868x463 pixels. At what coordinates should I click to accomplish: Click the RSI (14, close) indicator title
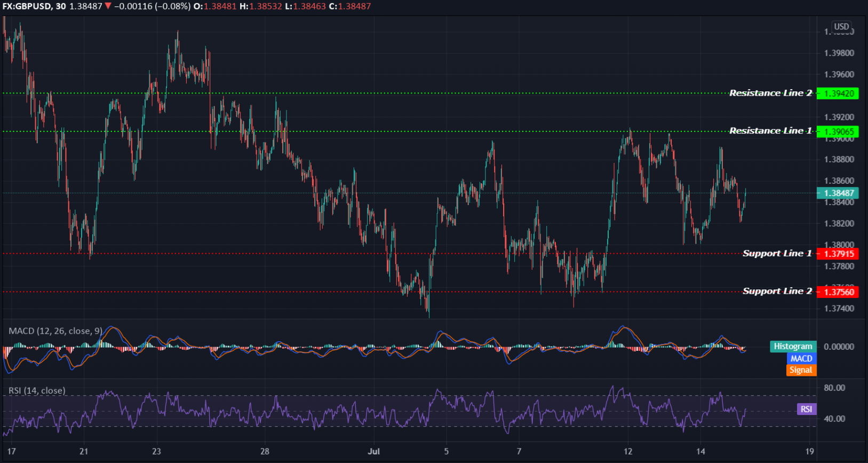[x=37, y=391]
